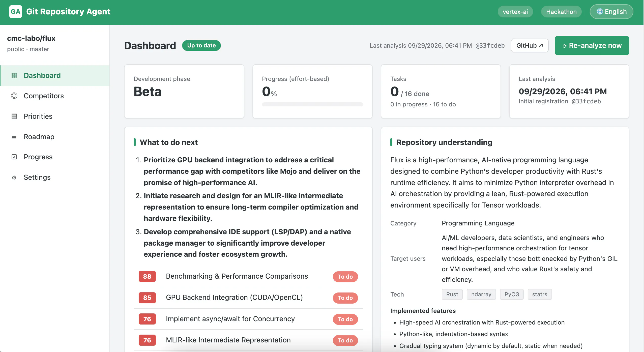Click the cmc-labo/flux repository name

pyautogui.click(x=31, y=38)
